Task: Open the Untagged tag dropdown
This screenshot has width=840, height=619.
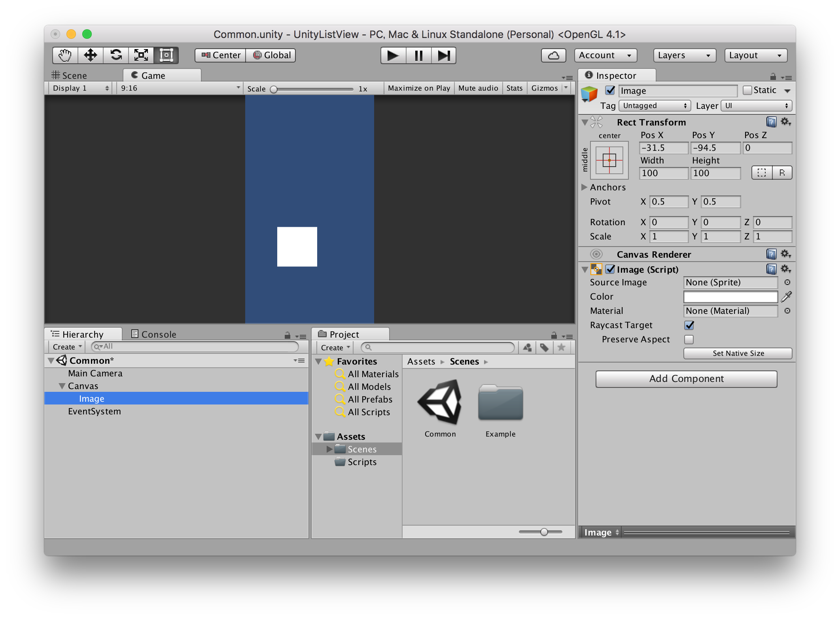Action: tap(654, 106)
